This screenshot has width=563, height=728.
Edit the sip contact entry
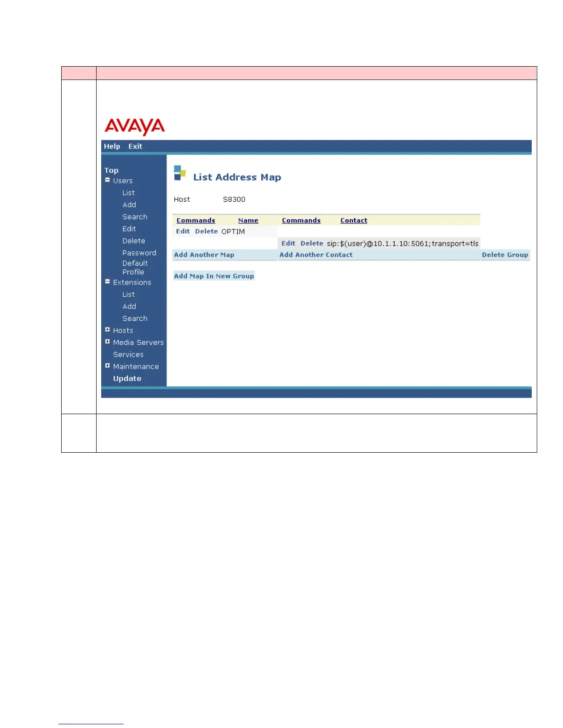(288, 243)
